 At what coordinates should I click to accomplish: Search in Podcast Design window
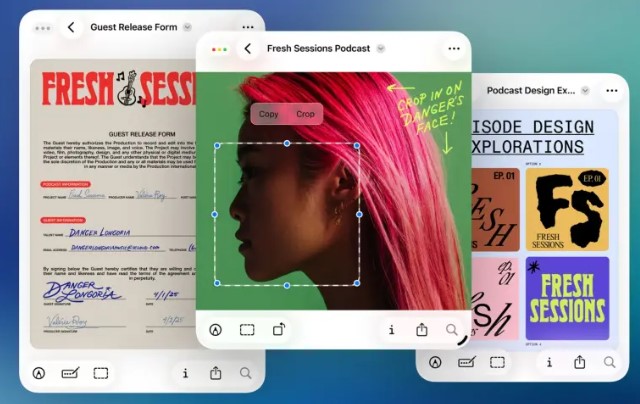tap(609, 362)
